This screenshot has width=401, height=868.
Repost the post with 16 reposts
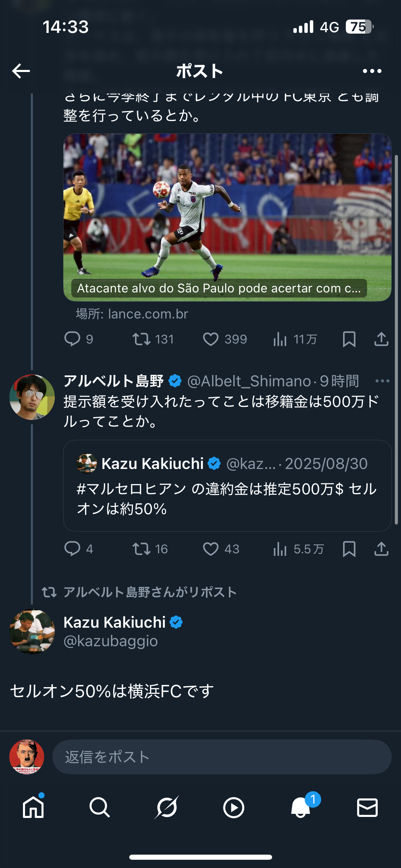click(x=141, y=549)
